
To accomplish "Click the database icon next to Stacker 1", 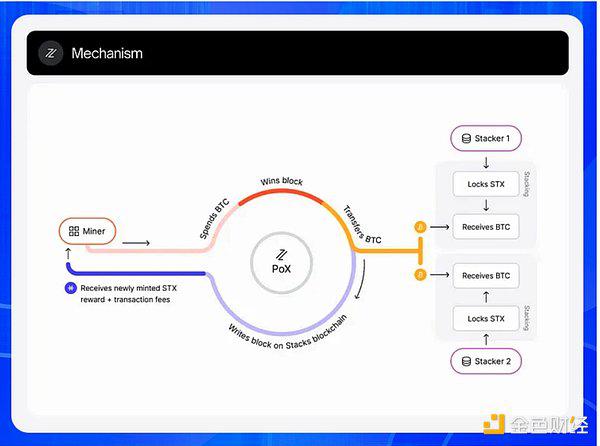I will tap(466, 138).
